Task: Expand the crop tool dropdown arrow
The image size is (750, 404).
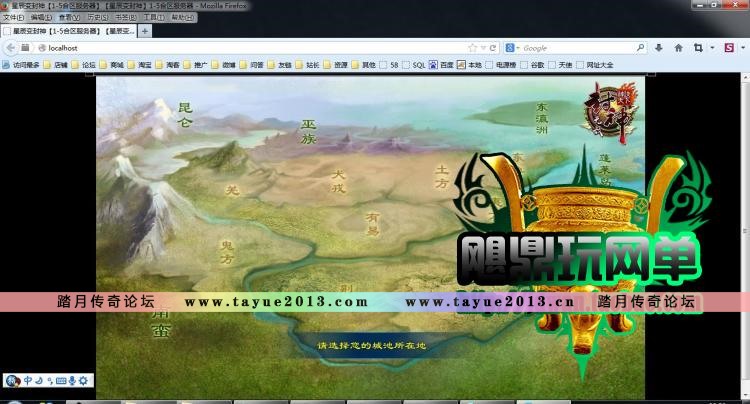Action: pos(712,48)
